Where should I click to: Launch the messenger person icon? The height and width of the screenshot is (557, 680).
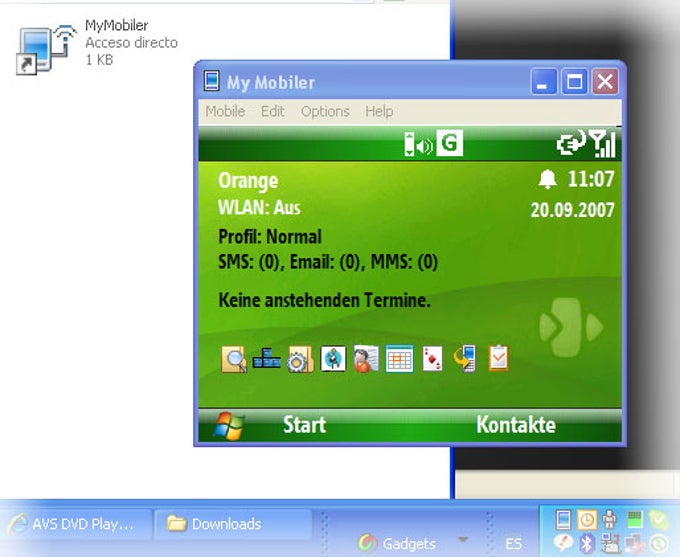333,359
